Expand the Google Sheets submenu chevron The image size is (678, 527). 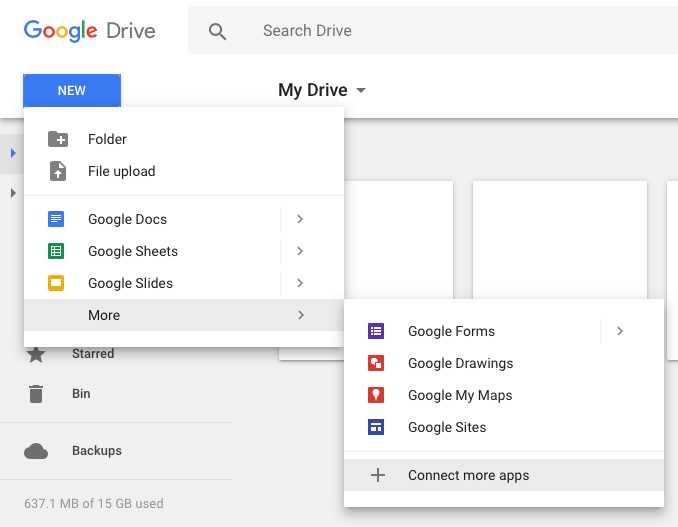(x=300, y=251)
